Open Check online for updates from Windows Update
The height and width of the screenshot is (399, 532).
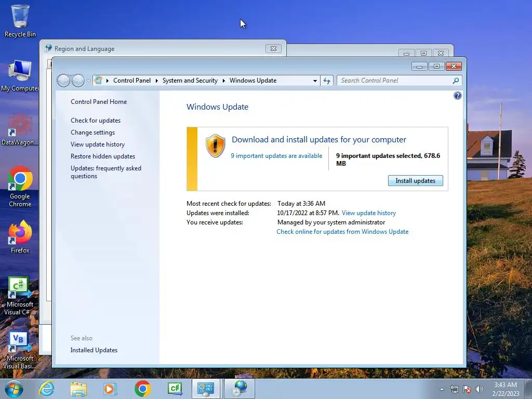click(342, 232)
